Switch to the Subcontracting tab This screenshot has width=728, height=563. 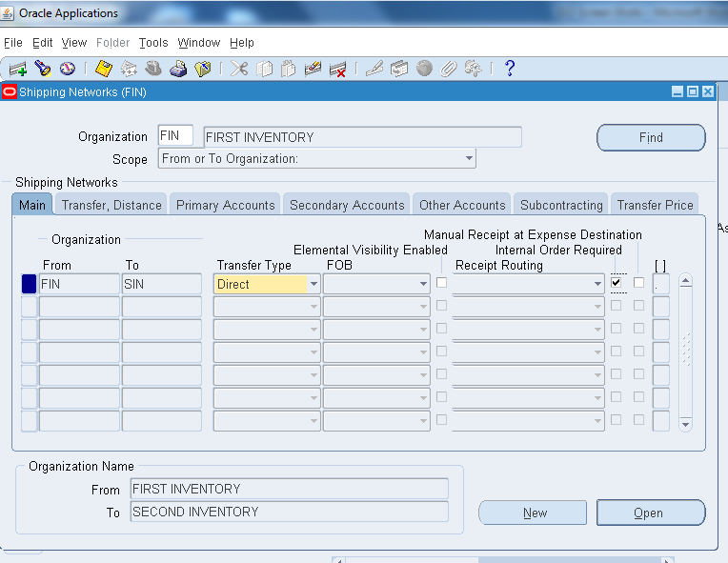click(561, 205)
